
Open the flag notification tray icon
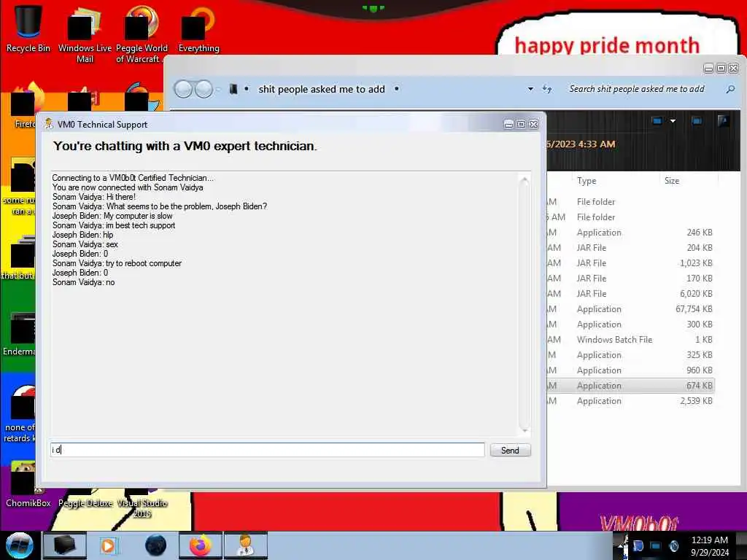[638, 545]
